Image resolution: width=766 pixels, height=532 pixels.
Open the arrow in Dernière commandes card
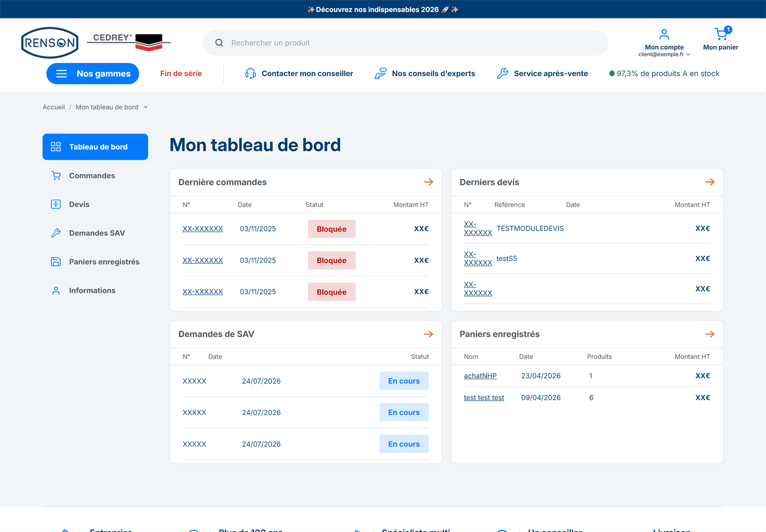pos(428,182)
